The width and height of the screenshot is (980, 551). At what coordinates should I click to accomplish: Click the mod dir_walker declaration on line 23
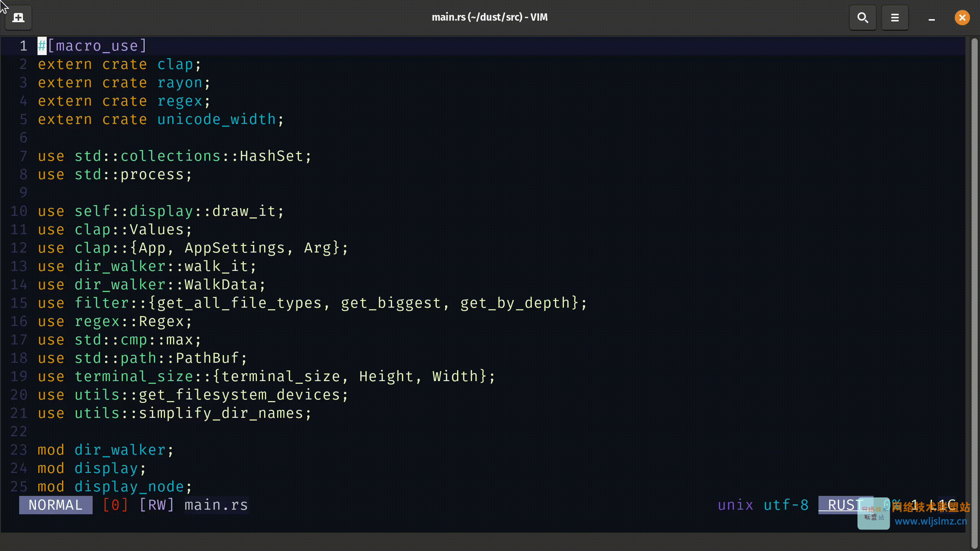click(105, 450)
